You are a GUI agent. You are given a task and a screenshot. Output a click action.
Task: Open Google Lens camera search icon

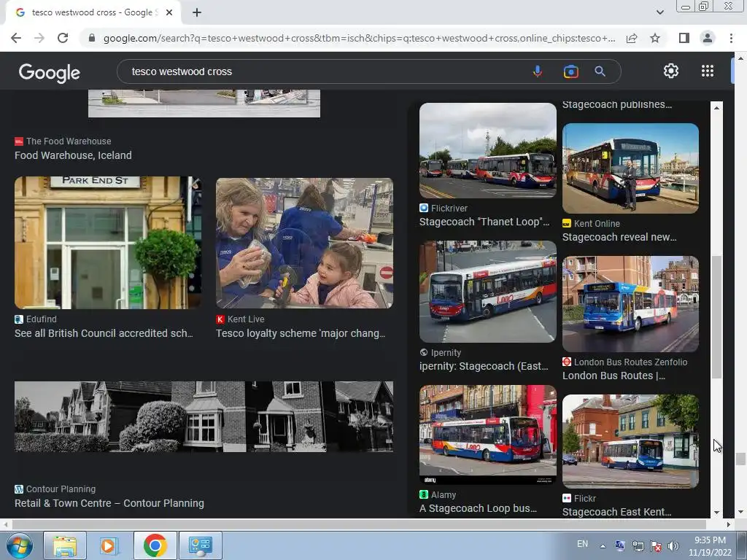click(570, 71)
